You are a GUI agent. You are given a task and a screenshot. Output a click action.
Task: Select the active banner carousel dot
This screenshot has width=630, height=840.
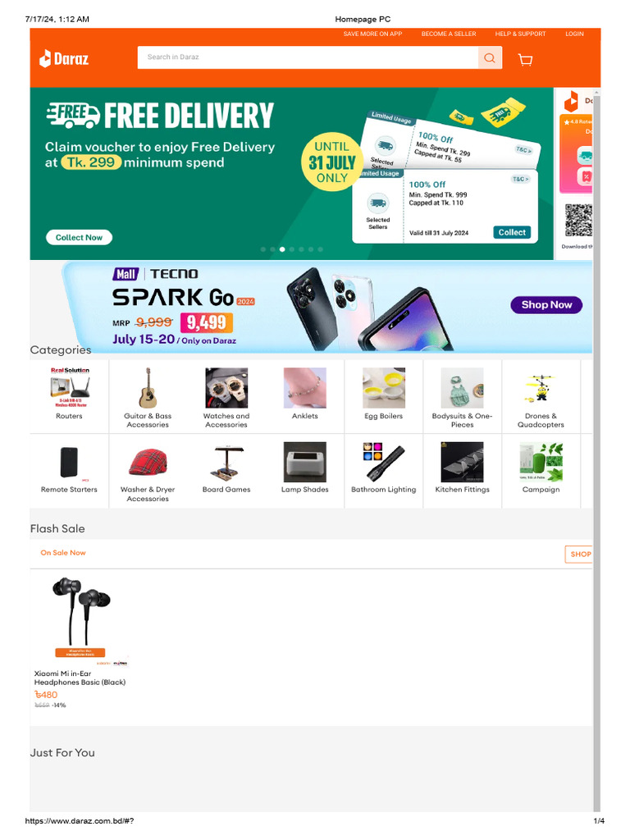(x=282, y=249)
